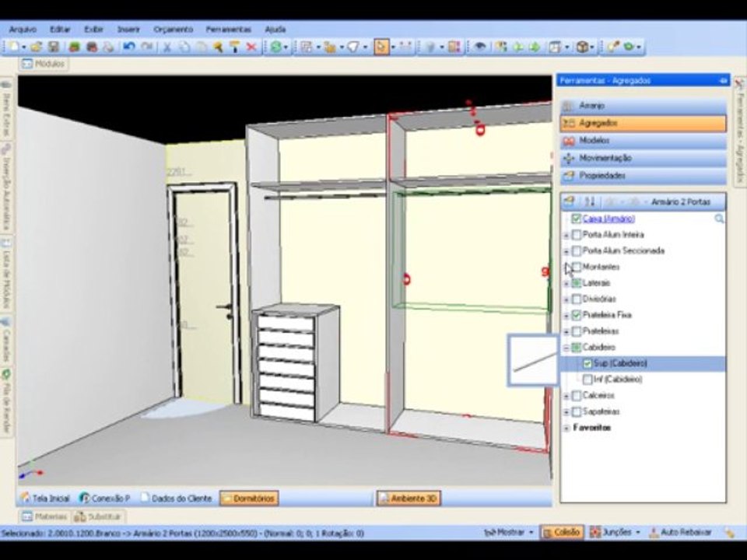
Task: Click the Armário panel button
Action: click(x=644, y=106)
